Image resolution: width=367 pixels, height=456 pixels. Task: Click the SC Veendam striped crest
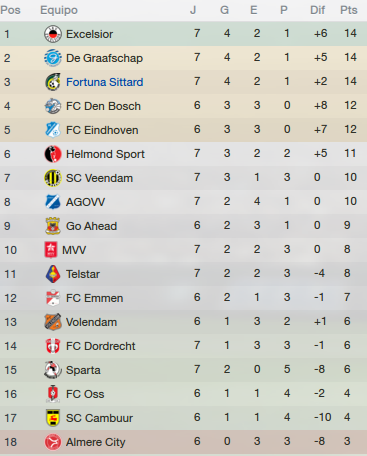pos(53,178)
